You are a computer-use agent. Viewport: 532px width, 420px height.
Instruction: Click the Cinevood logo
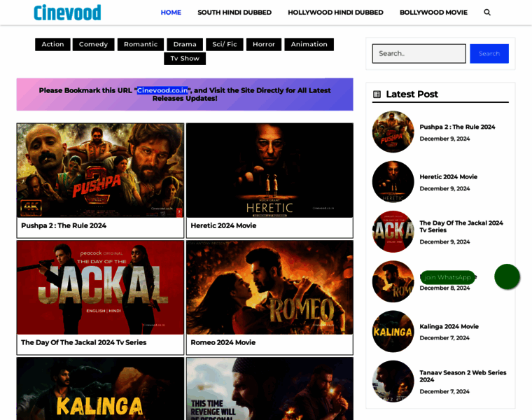67,13
